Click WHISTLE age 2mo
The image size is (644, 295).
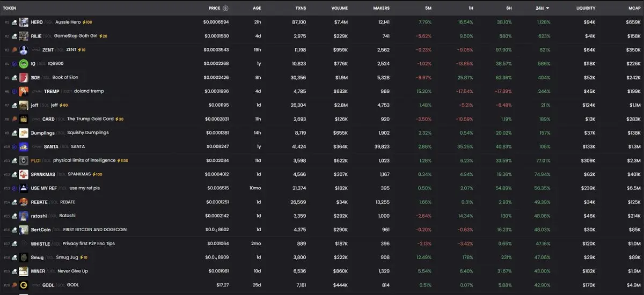(x=257, y=244)
